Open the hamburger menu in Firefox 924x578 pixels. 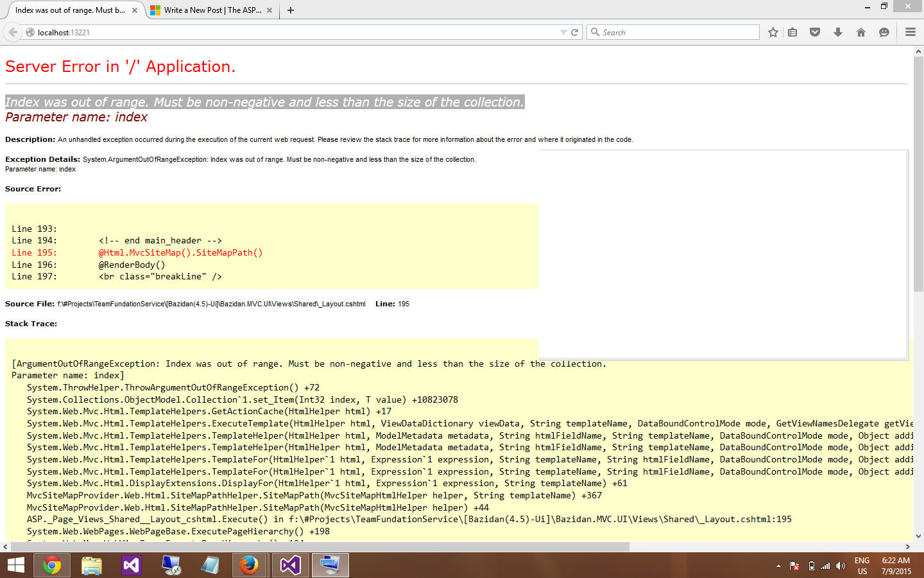pos(911,31)
